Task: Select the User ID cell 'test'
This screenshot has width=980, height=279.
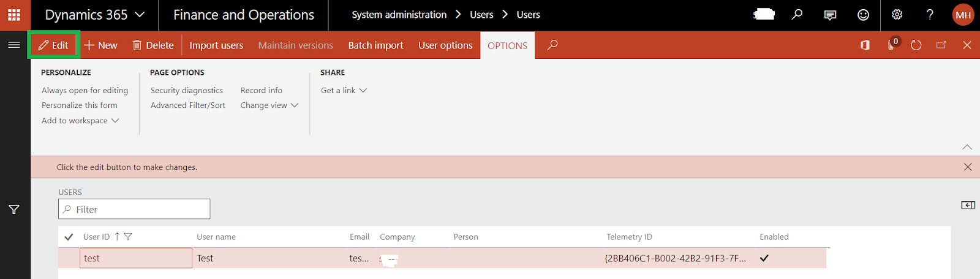Action: coord(136,258)
